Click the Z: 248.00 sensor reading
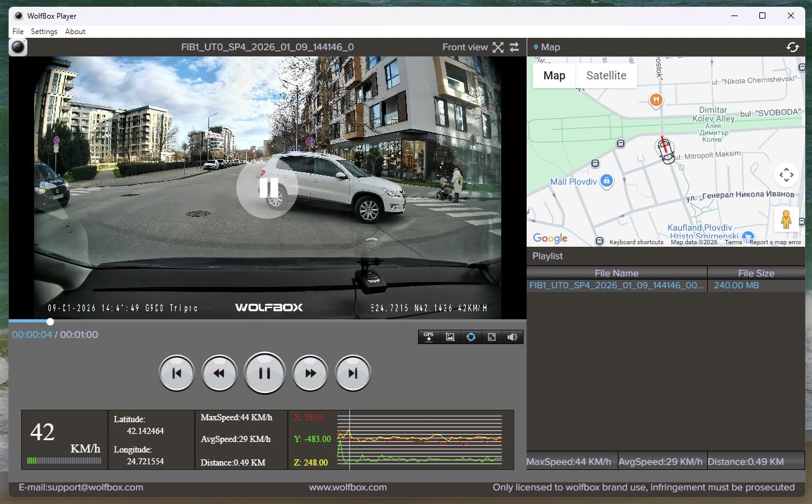812x504 pixels. (x=311, y=462)
